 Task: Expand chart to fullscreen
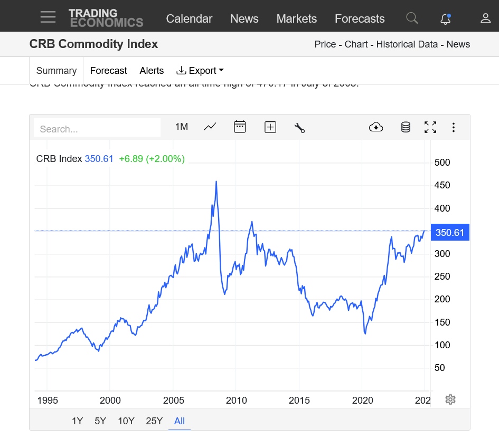click(430, 127)
